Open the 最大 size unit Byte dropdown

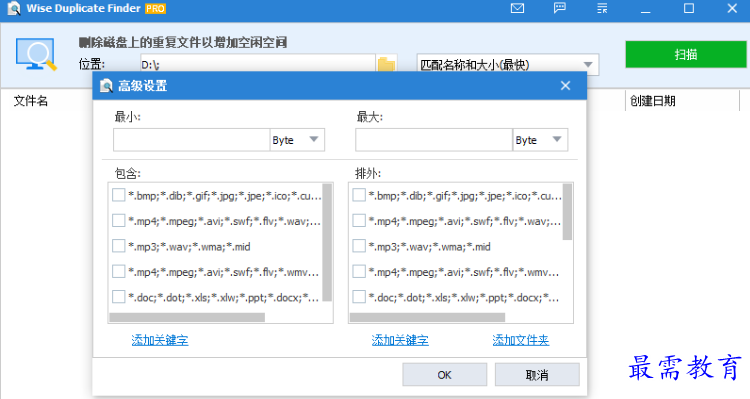[x=540, y=140]
